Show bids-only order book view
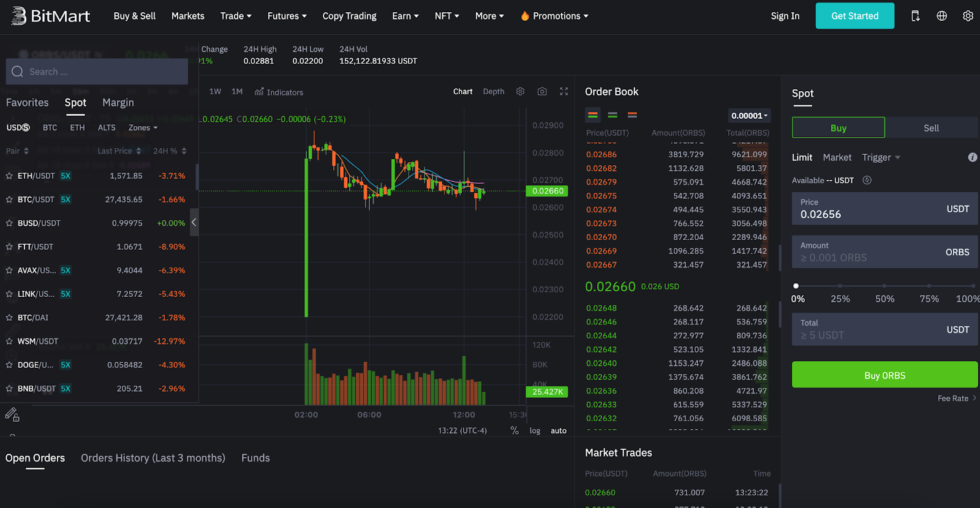The width and height of the screenshot is (980, 508). coord(612,114)
